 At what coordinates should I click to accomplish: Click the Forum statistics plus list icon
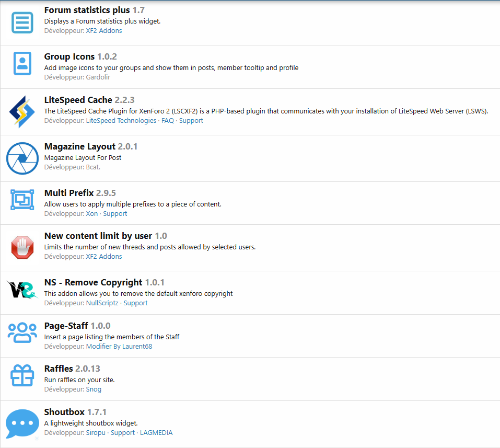[x=22, y=22]
